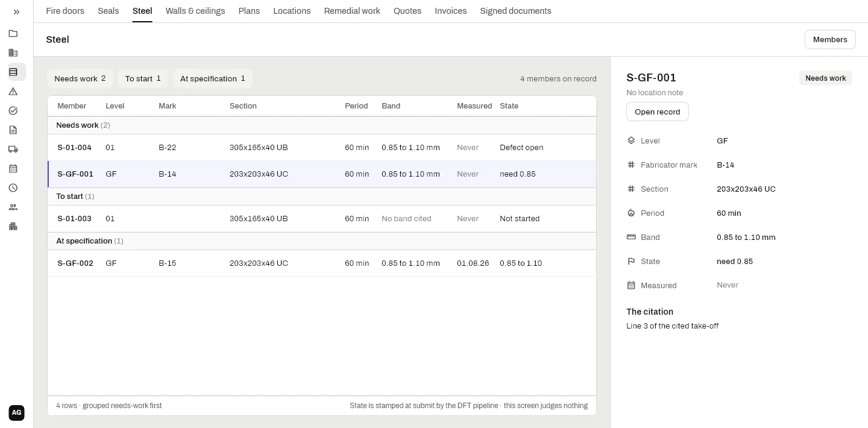Open the tower-blocks icon at the sidebar bottom

13,227
